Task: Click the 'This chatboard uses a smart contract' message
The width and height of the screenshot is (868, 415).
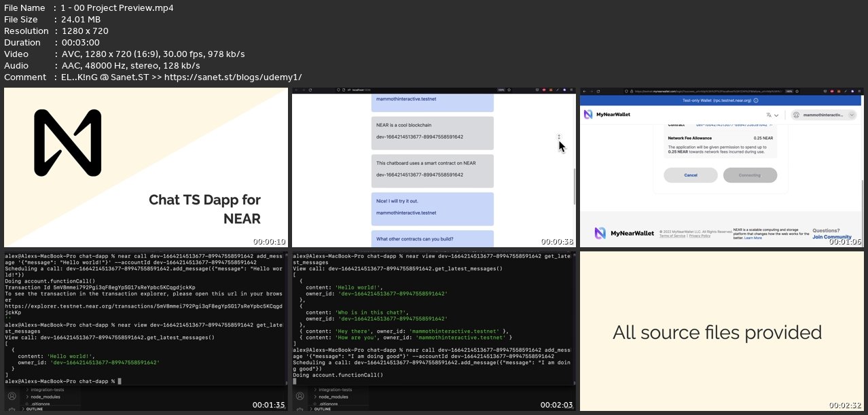Action: pyautogui.click(x=431, y=171)
